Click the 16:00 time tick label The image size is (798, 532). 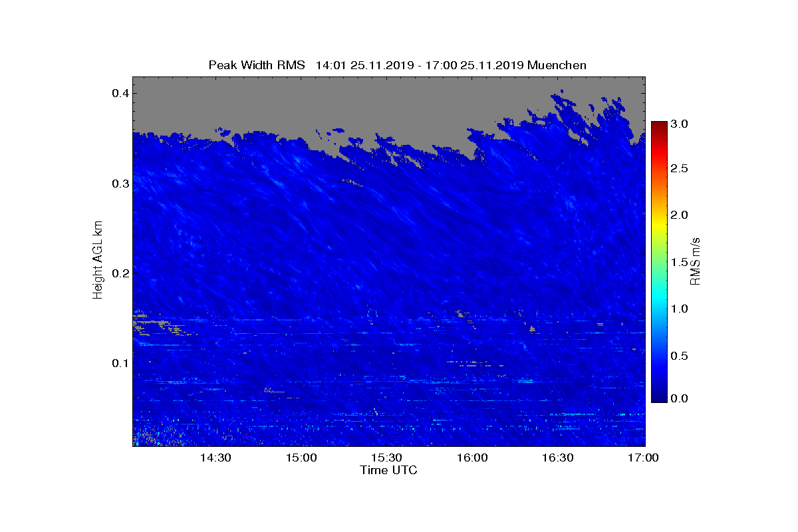(x=472, y=458)
